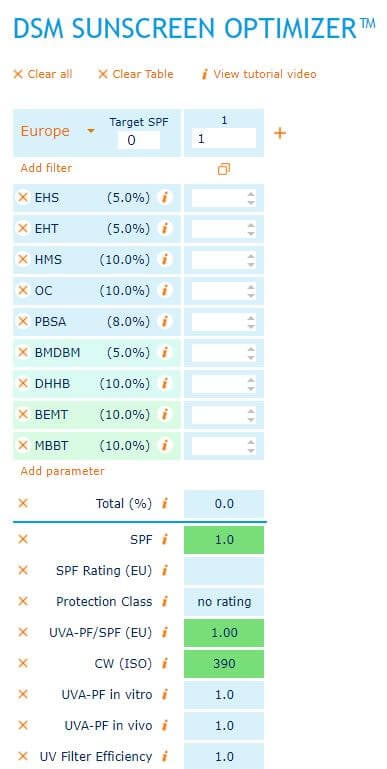387x769 pixels.
Task: Click the Target SPF input field
Action: [139, 140]
